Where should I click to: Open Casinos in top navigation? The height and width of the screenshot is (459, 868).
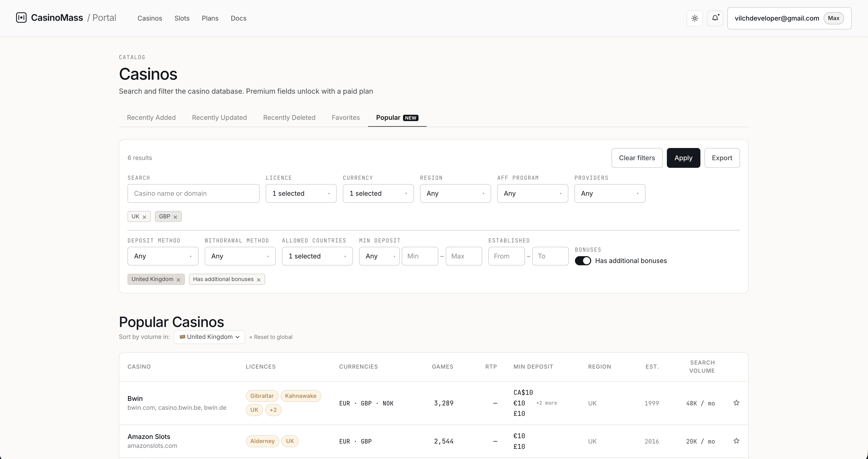[x=150, y=18]
